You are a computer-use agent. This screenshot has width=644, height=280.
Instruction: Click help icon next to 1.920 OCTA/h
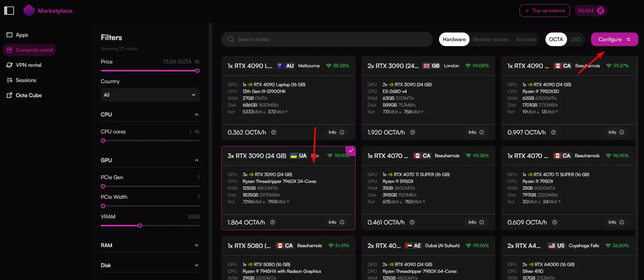click(413, 132)
